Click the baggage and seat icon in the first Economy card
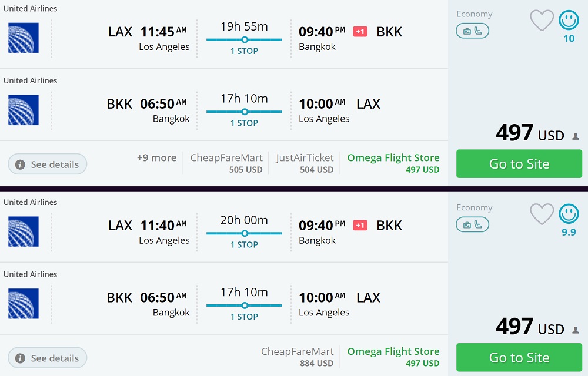 pyautogui.click(x=472, y=31)
